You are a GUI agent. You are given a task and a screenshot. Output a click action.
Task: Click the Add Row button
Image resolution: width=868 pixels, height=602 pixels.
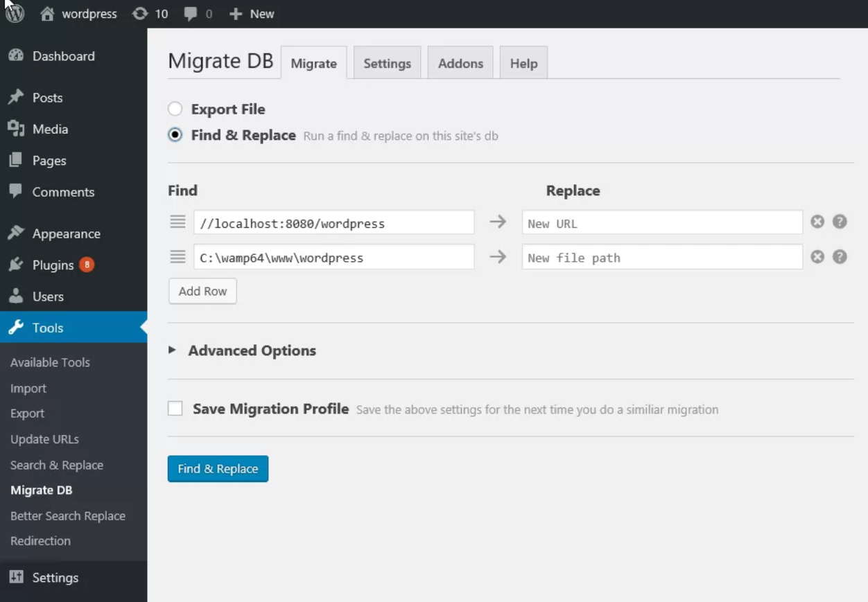click(202, 291)
